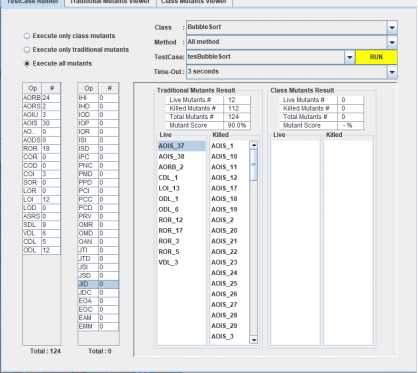Select live mutant ODL_6
The image size is (418, 373).
tap(182, 209)
